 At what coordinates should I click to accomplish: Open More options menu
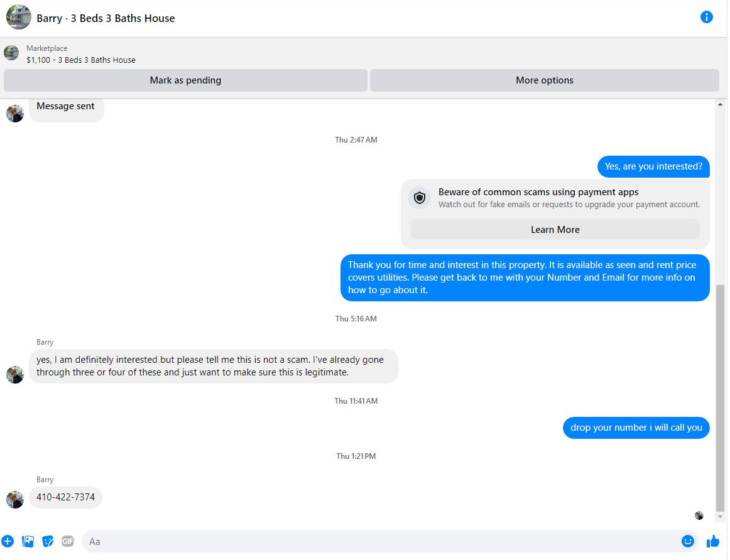pos(544,80)
